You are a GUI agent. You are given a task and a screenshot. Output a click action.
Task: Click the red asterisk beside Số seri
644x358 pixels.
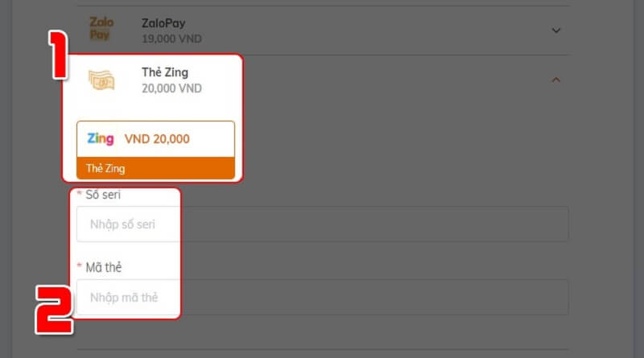[x=80, y=195]
